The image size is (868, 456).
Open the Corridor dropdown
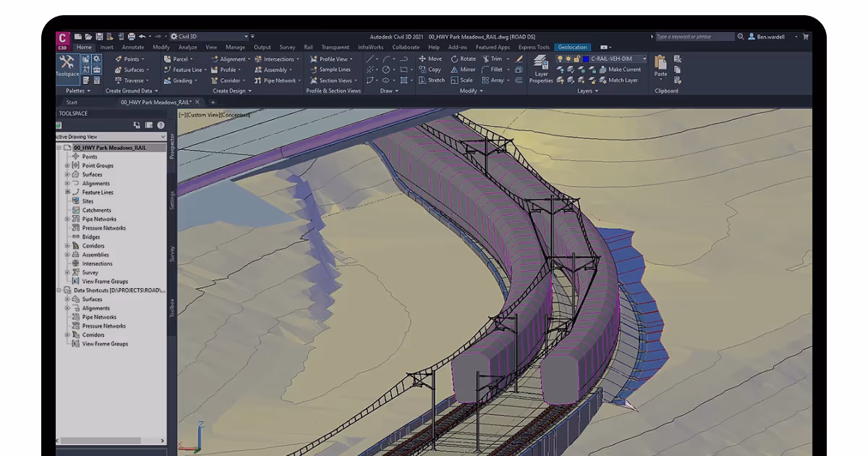[x=229, y=80]
